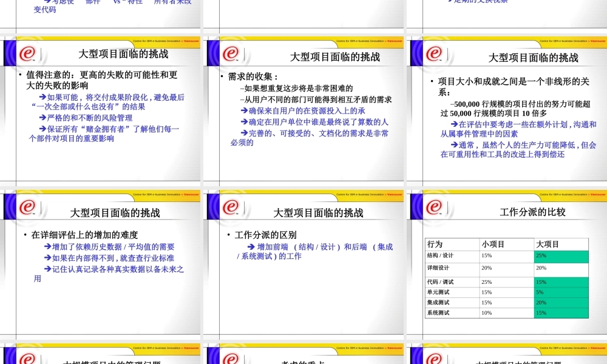Click the line 从用户不同的部门可能得到相互矛盾的需求
Viewport: 607px width, 364px height.
[x=316, y=100]
